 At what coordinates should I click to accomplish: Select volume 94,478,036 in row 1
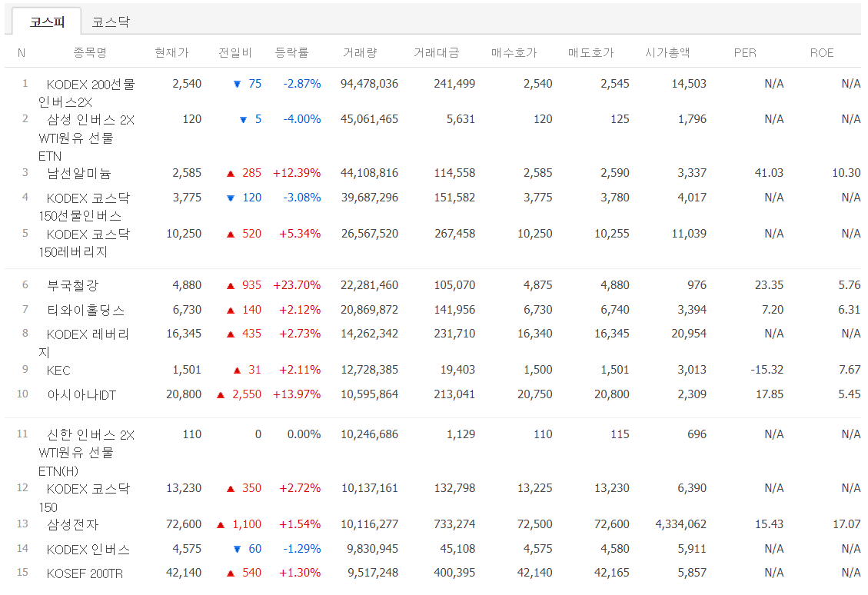coord(369,84)
